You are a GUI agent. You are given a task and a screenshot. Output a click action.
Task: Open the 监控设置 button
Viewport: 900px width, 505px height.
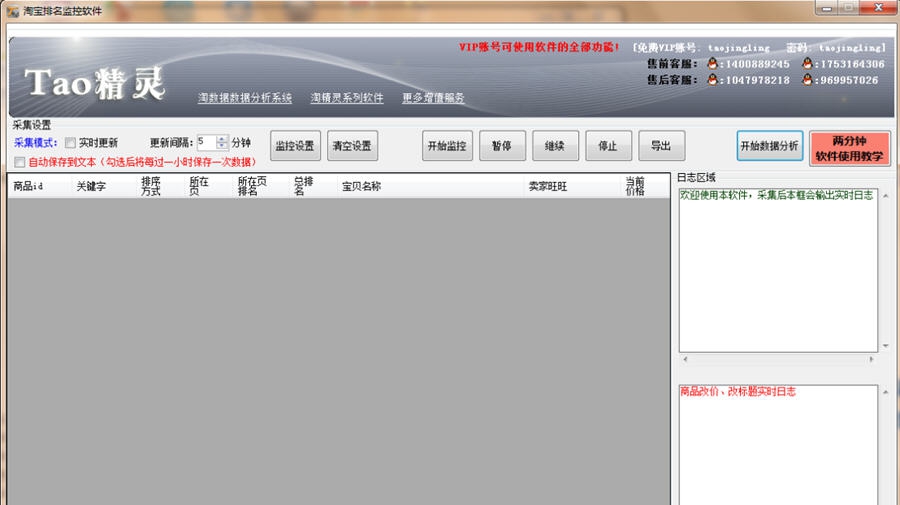click(x=295, y=146)
